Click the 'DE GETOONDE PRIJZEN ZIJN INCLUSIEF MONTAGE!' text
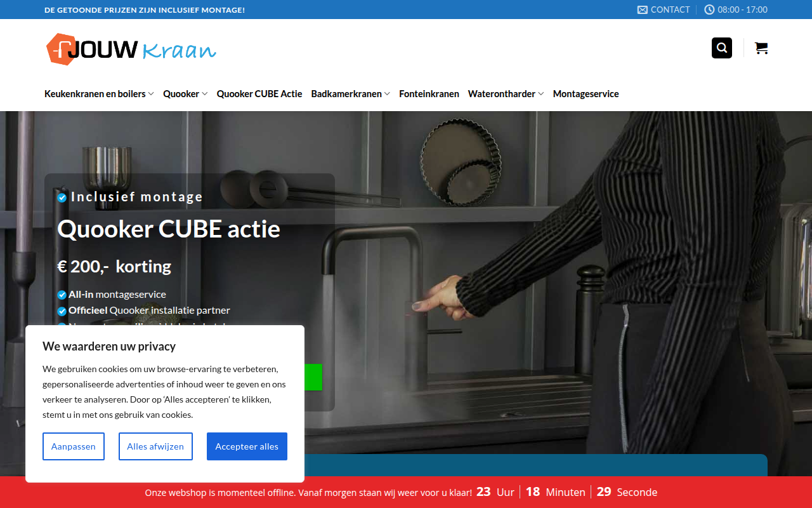812x508 pixels. tap(145, 10)
